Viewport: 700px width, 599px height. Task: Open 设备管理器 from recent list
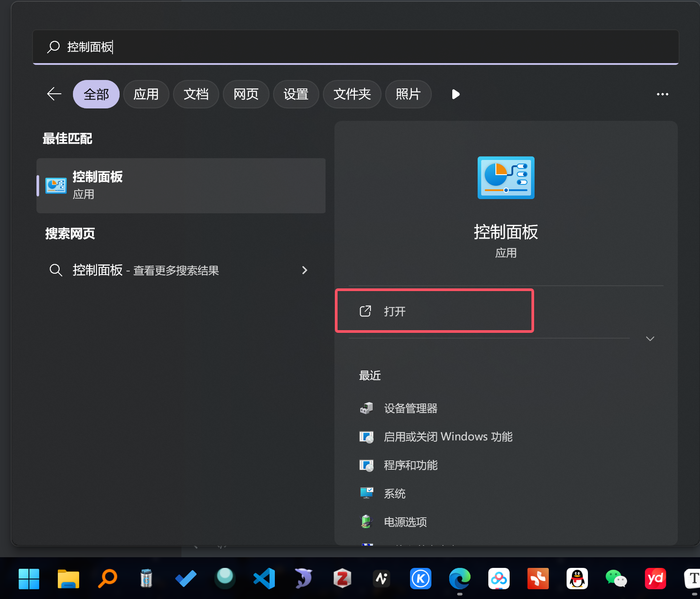410,408
